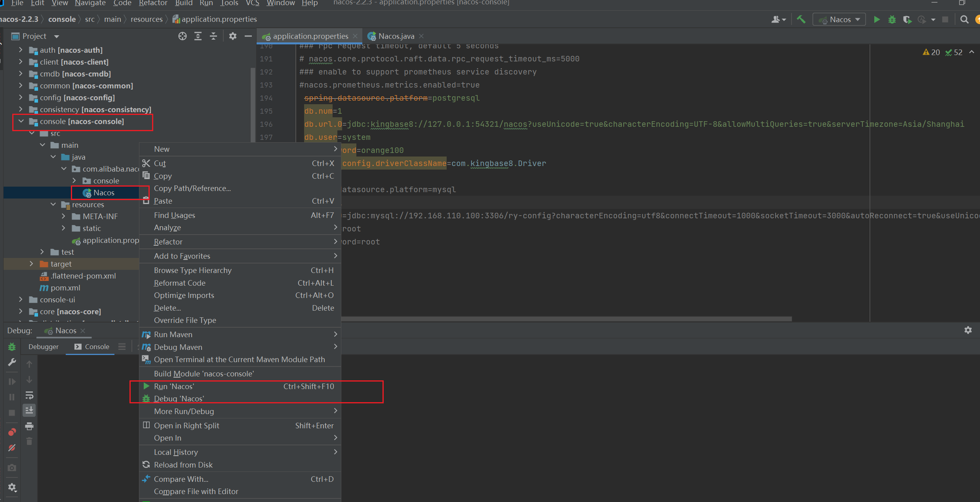Toggle scroll to end in console

coord(29,410)
